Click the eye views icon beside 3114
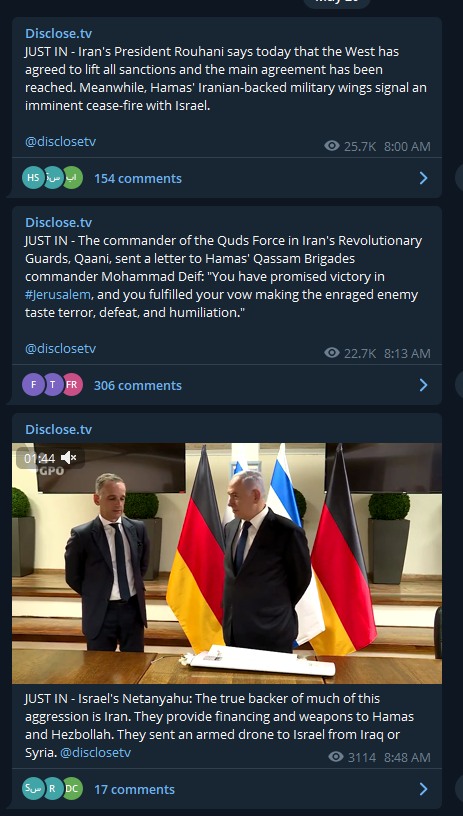The width and height of the screenshot is (463, 816). click(336, 757)
